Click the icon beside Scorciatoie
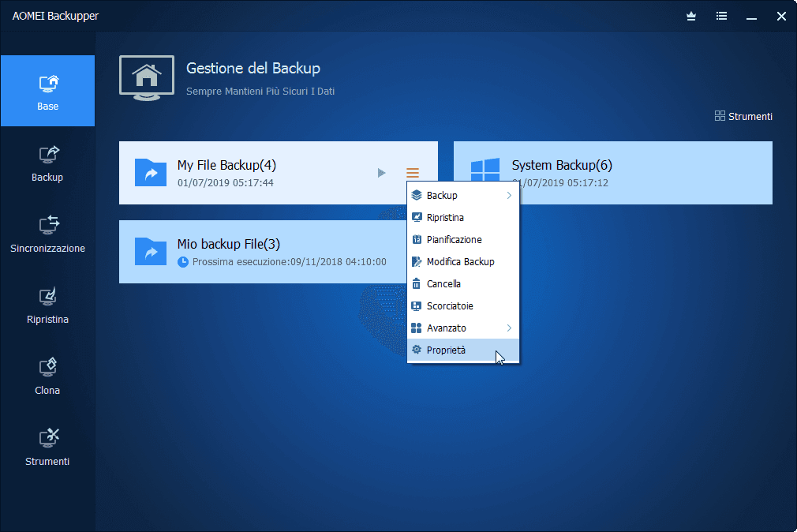Viewport: 797px width, 532px height. click(417, 305)
